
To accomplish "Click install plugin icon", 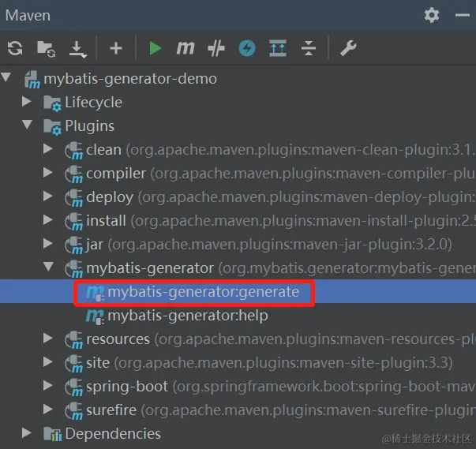I will pos(73,222).
